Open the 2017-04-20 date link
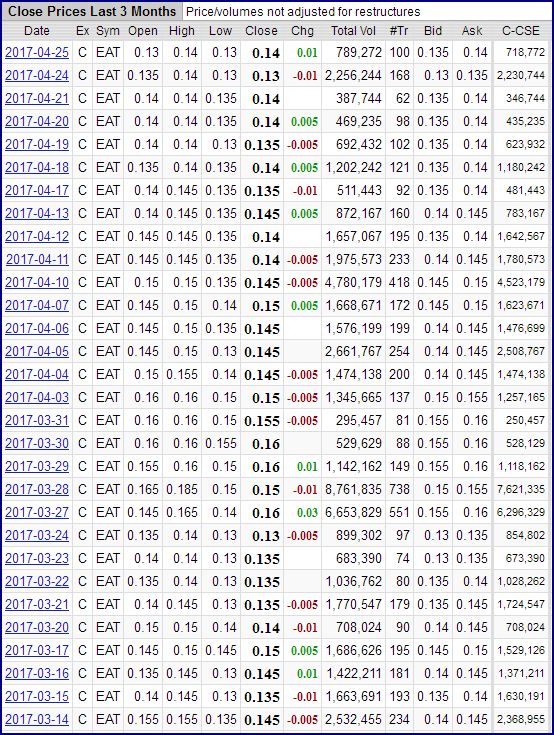554x735 pixels. pos(37,121)
